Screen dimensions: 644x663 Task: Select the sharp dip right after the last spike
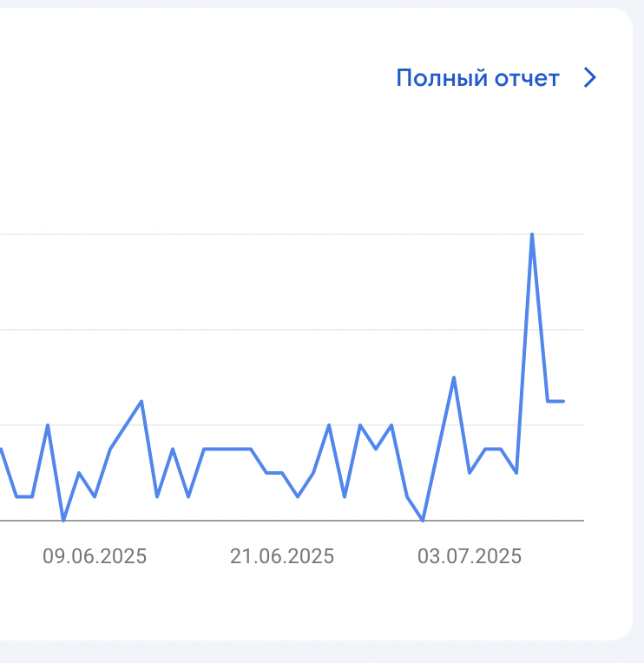[x=548, y=401]
